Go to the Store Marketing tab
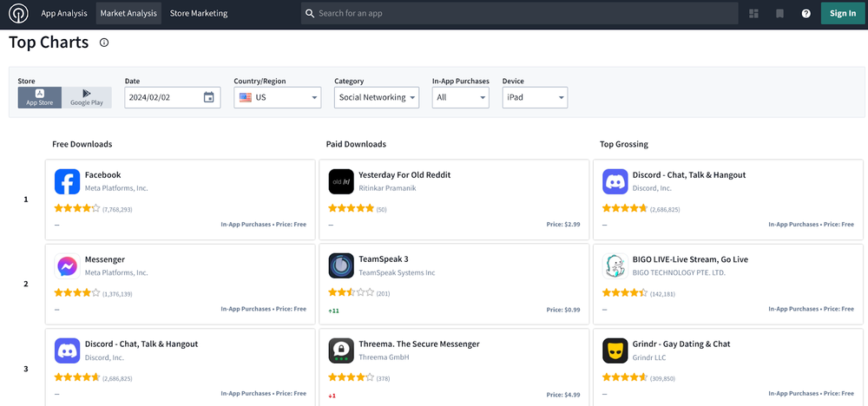 pos(199,14)
